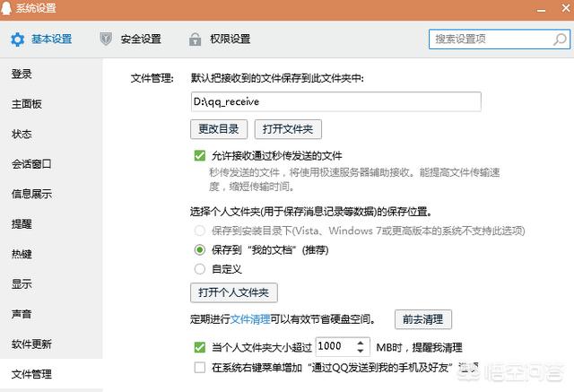Click the QQ penguin icon in title bar
This screenshot has width=574, height=392.
pyautogui.click(x=6, y=8)
